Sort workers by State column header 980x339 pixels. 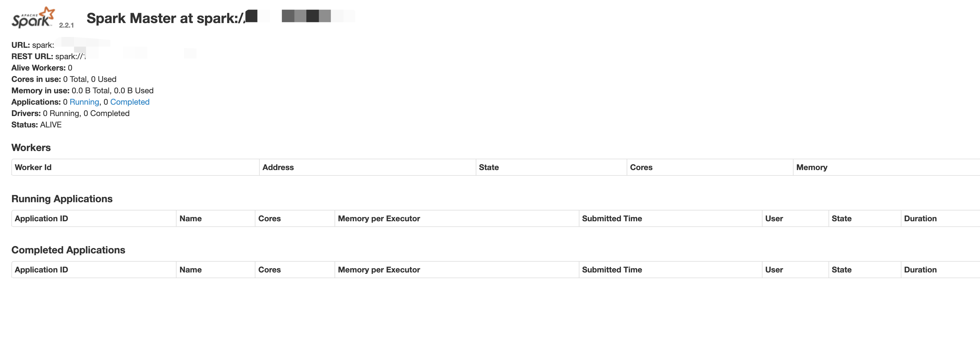tap(489, 167)
